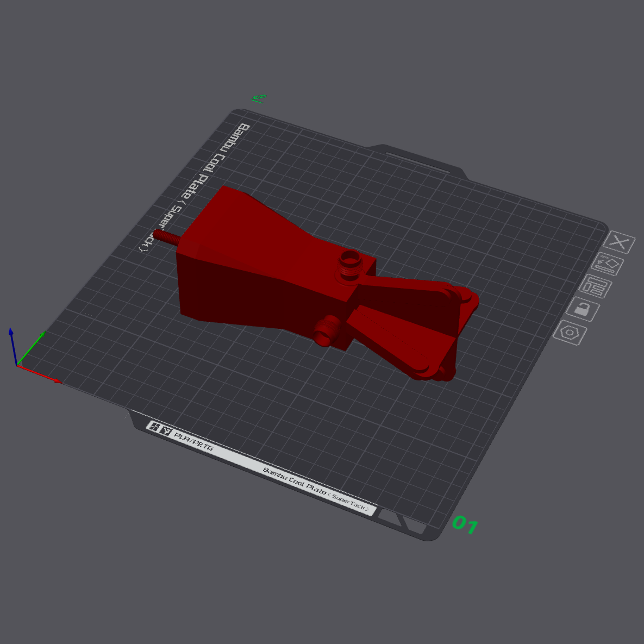The image size is (644, 644).
Task: Click the PLA/PETG label on the plate
Action: pos(193,441)
